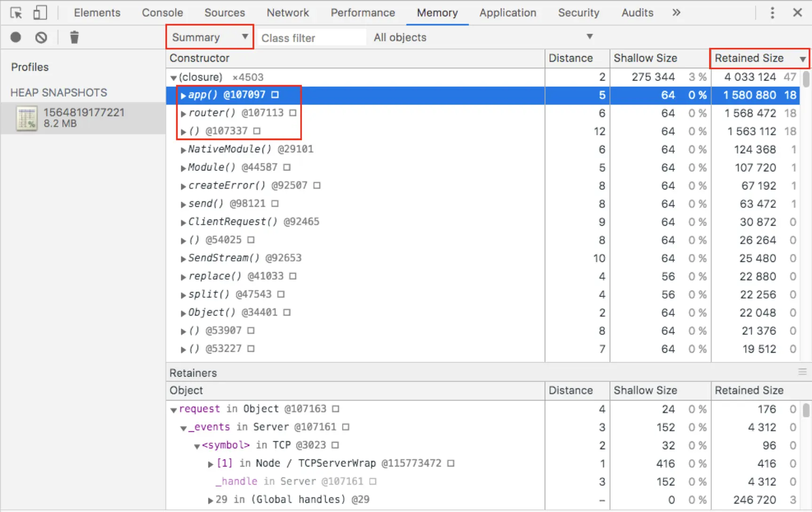The width and height of the screenshot is (812, 512).
Task: Open the All objects filter dropdown
Action: [x=482, y=37]
